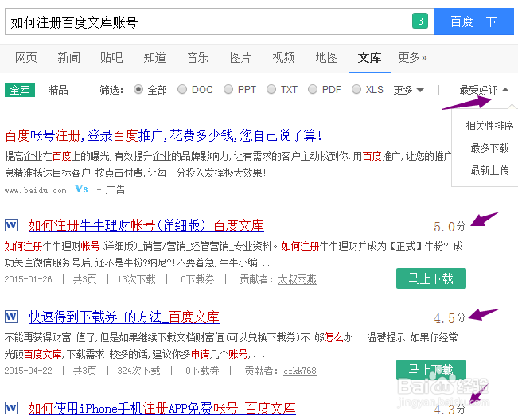Select the XLS filter radio button
The height and width of the screenshot is (420, 518).
point(356,89)
